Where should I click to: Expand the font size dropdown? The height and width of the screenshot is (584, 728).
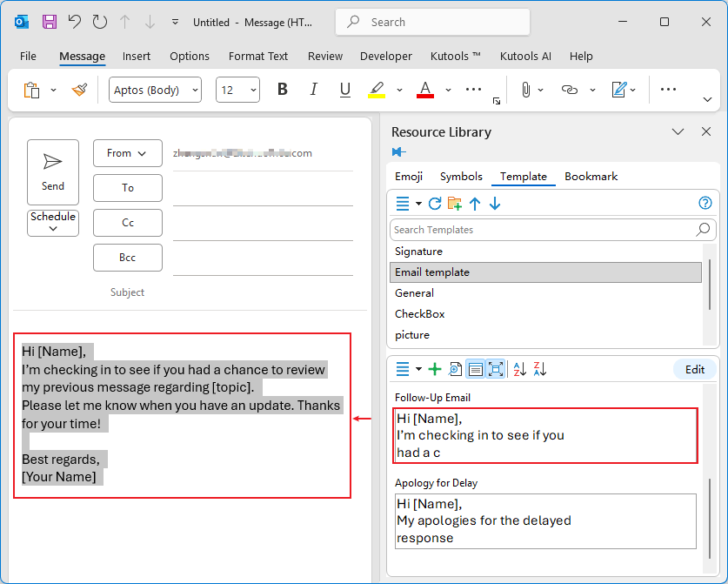252,90
